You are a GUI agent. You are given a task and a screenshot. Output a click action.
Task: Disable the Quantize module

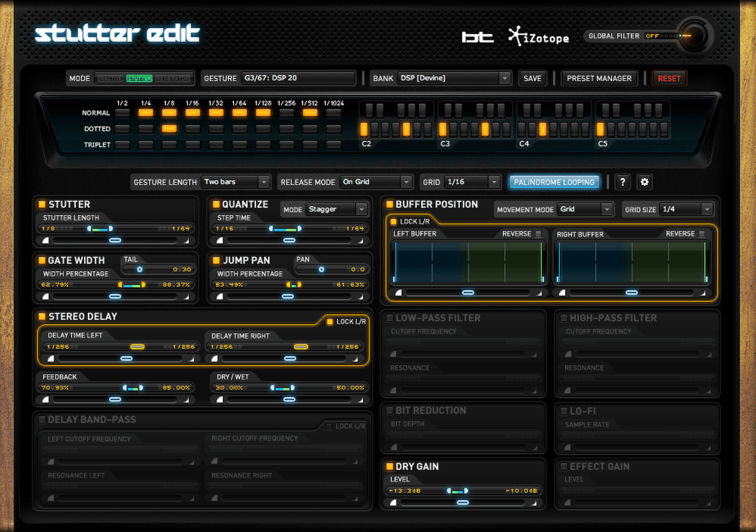[x=216, y=204]
